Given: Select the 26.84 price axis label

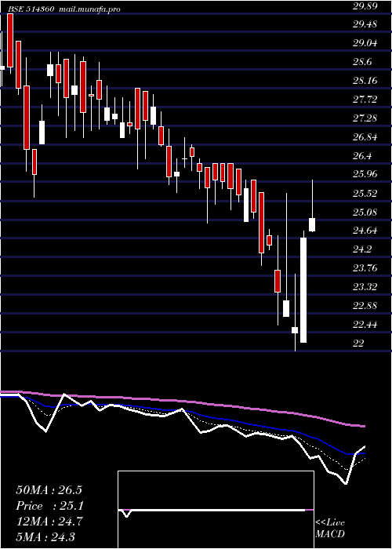Looking at the screenshot, I should point(365,137).
